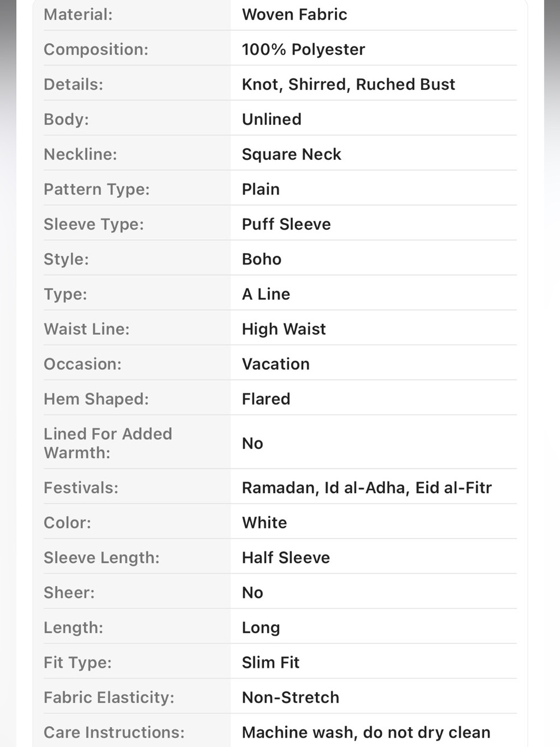Screen dimensions: 560x747
Task: Tap the White color value
Action: (264, 523)
